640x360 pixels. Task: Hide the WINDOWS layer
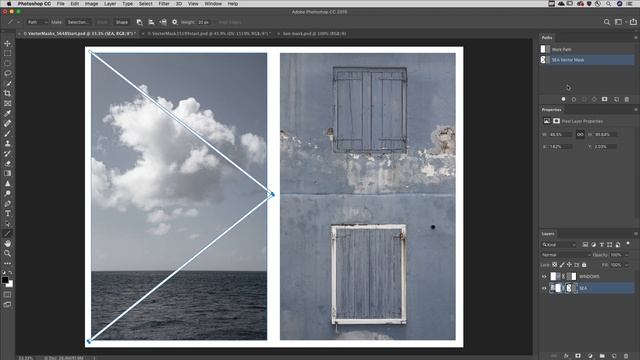[544, 277]
